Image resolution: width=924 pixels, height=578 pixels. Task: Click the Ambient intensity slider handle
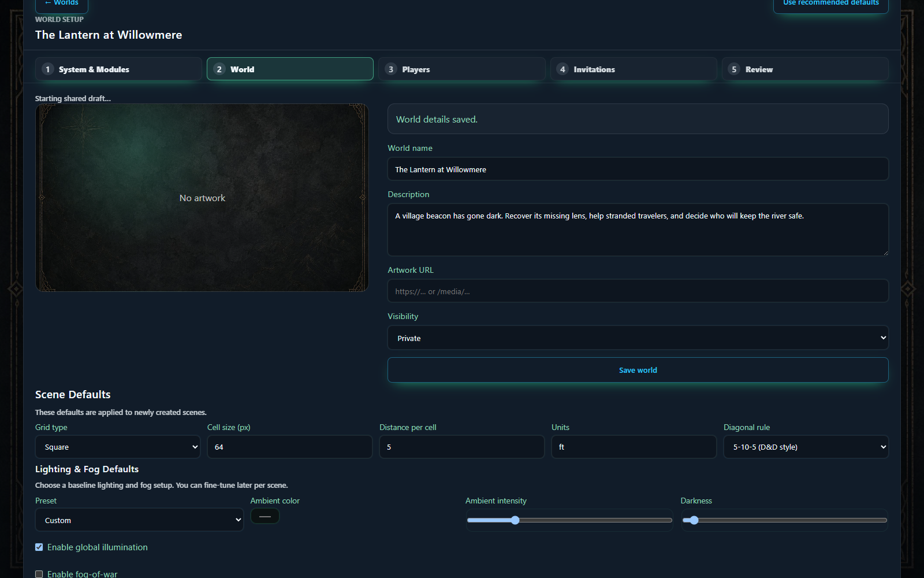pos(515,520)
